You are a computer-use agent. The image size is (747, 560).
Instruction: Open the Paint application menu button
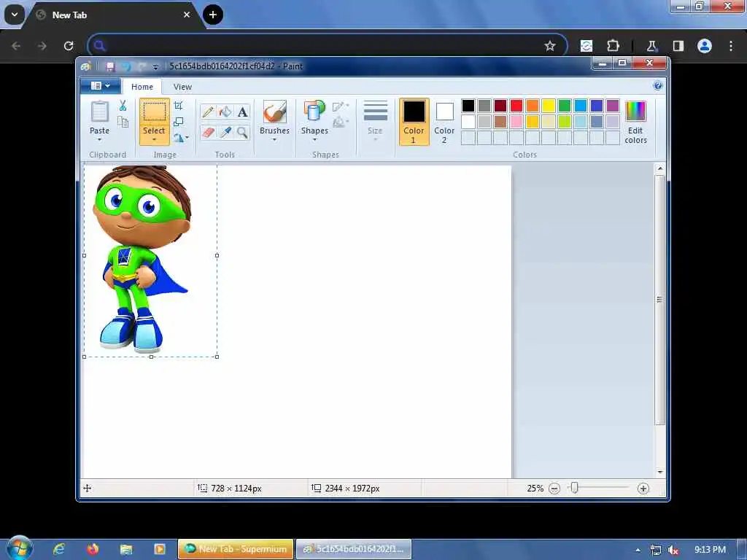tap(101, 86)
